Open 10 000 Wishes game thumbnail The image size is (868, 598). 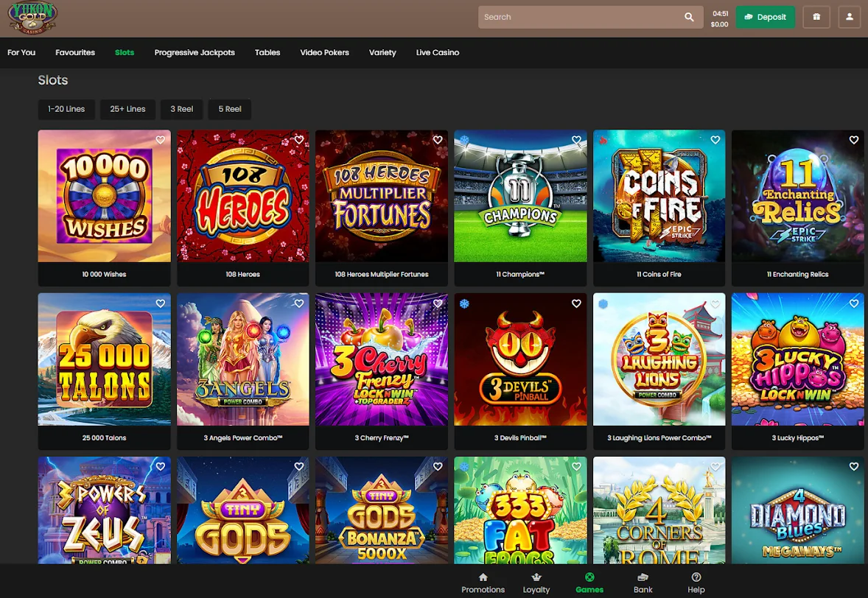pyautogui.click(x=104, y=196)
